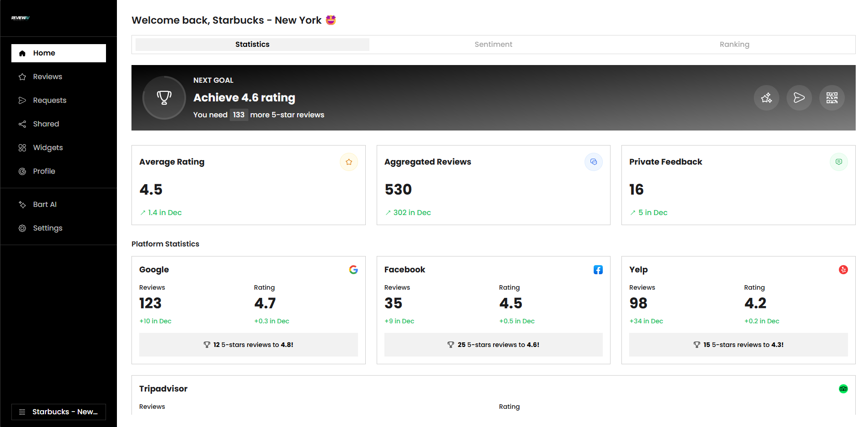Click the welcome heading for Starbucks - New York
868x427 pixels.
[234, 20]
